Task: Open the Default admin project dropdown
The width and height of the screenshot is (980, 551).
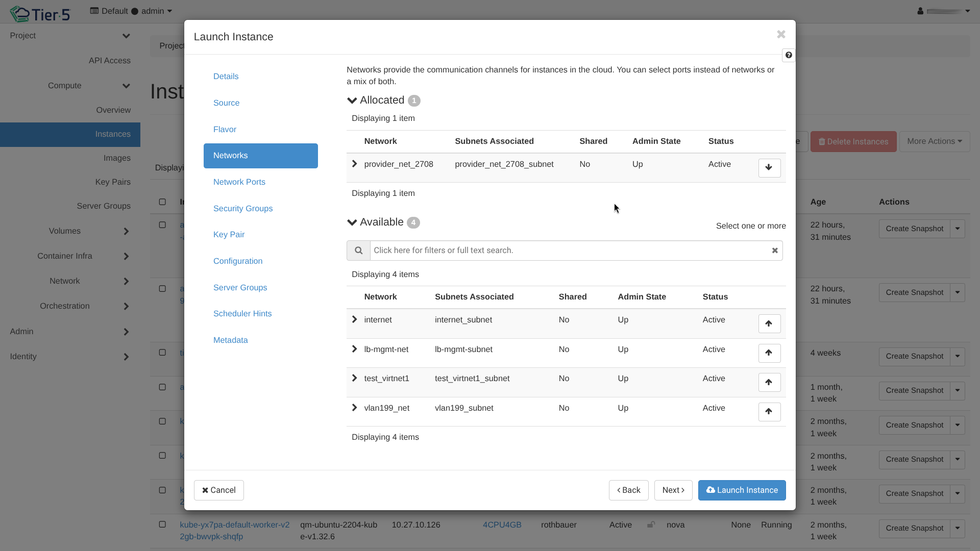Action: click(131, 11)
